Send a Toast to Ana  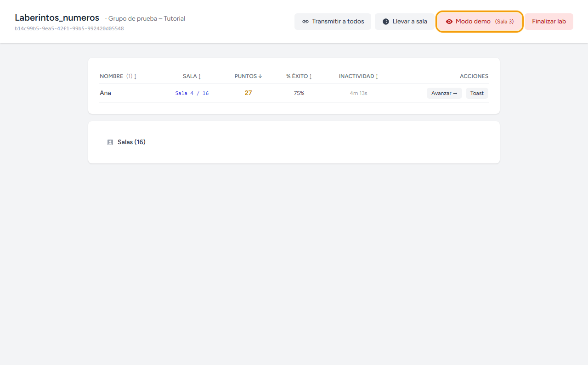point(477,93)
